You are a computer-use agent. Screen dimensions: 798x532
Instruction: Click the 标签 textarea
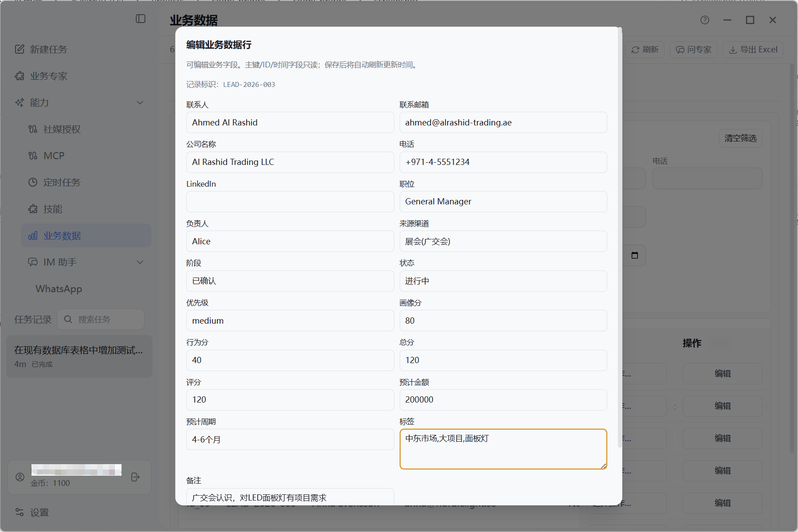click(x=503, y=449)
